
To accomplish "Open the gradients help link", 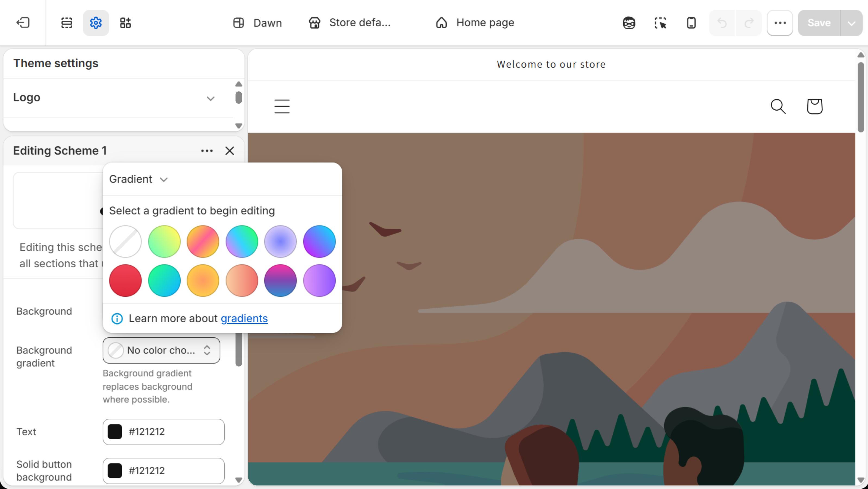I will click(x=244, y=318).
